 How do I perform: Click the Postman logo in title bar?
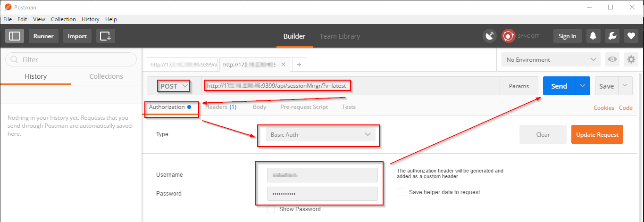pos(8,7)
